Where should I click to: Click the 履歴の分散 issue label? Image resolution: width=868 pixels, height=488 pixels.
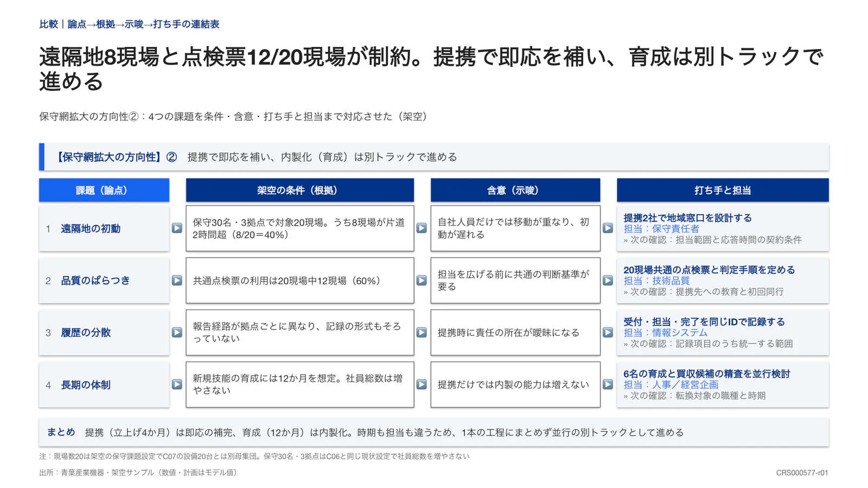pyautogui.click(x=86, y=333)
